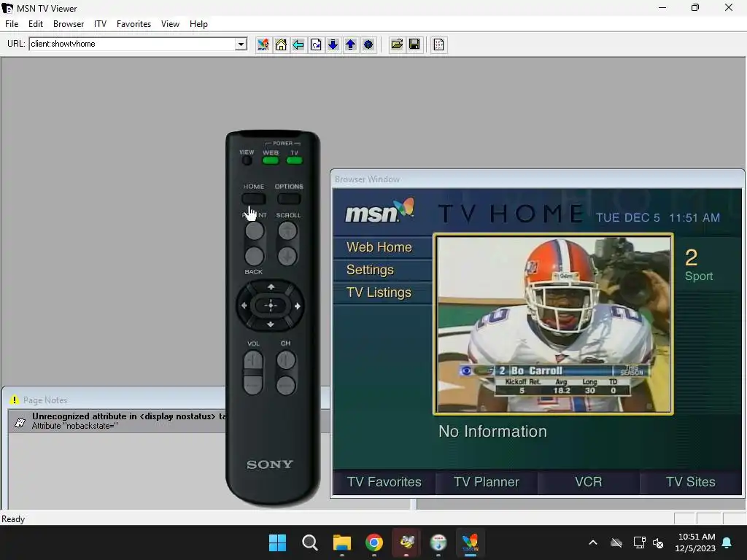Click the remote d-pad up arrow
The width and height of the screenshot is (747, 560).
pos(271,287)
